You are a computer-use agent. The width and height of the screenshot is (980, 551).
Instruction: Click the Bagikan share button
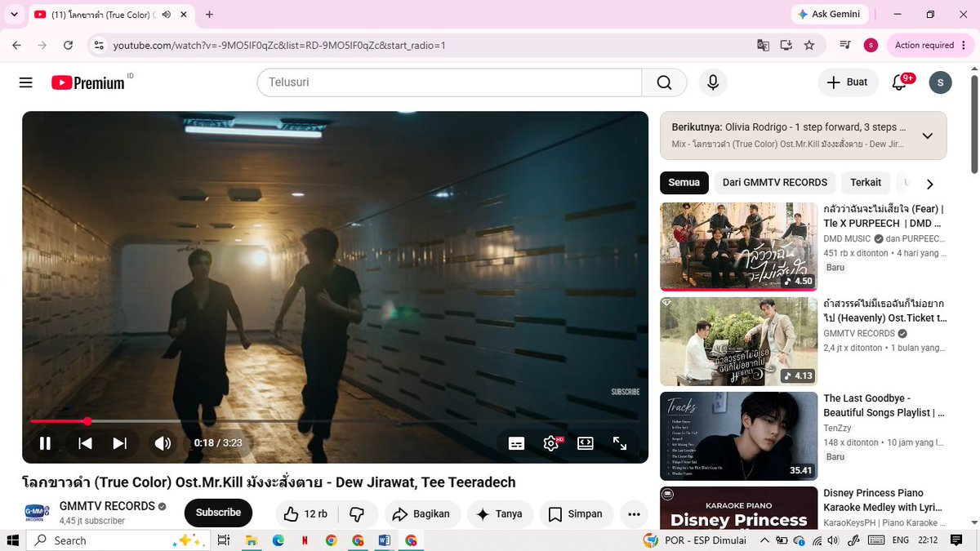[422, 514]
